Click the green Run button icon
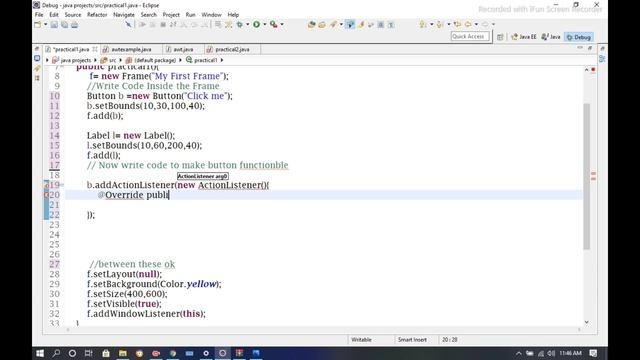Image resolution: width=640 pixels, height=360 pixels. coord(257,24)
